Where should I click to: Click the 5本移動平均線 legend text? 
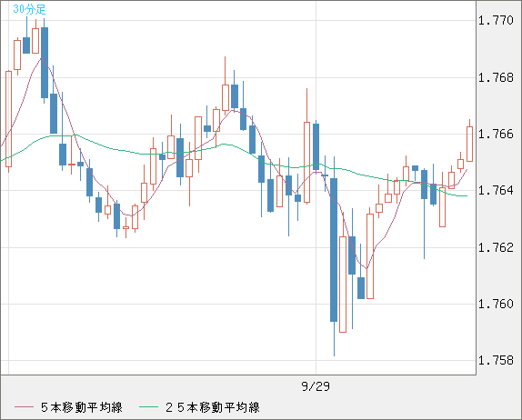pos(82,407)
